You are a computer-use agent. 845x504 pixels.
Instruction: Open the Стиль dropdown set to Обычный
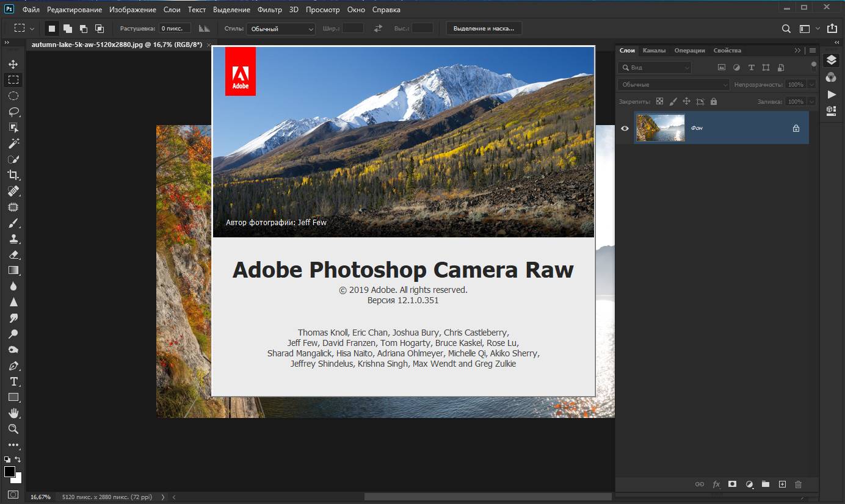pos(282,29)
